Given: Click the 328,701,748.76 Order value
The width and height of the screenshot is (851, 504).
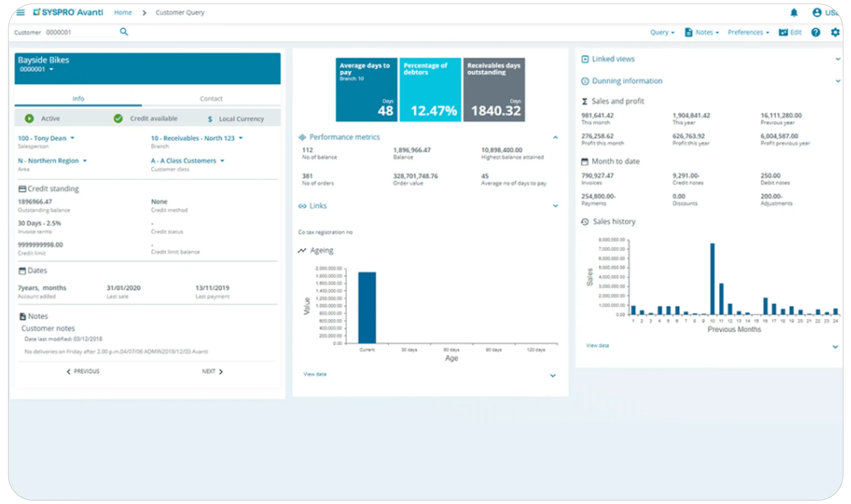Looking at the screenshot, I should (415, 176).
